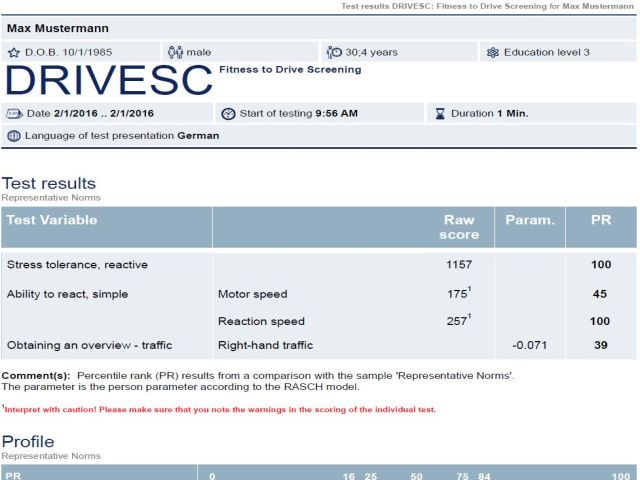This screenshot has width=640, height=480.
Task: Click the Stress tolerance, reactive row label
Action: 77,264
